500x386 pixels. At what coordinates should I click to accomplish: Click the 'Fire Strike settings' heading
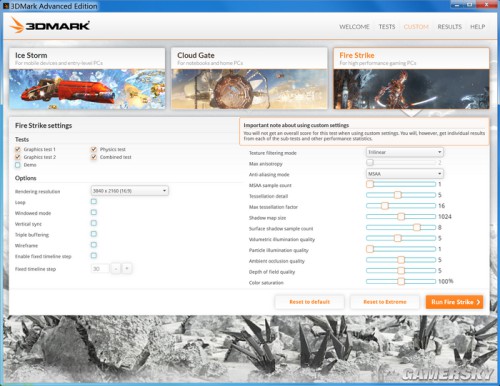43,126
